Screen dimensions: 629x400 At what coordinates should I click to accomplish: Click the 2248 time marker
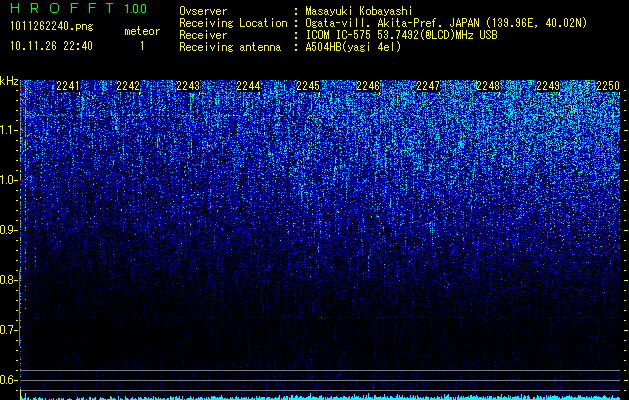point(488,85)
